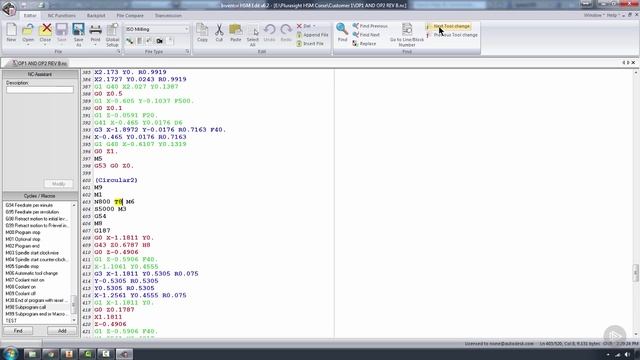
Task: Click code line N800 T8 M6
Action: point(114,202)
